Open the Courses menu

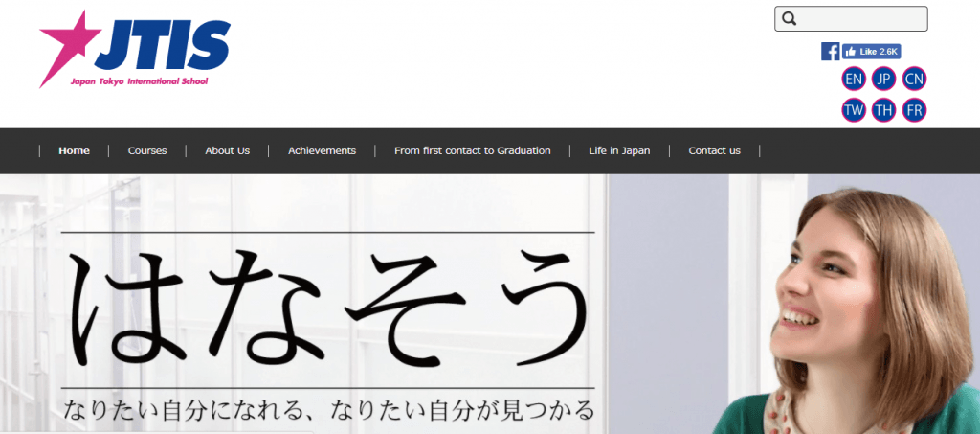(147, 150)
